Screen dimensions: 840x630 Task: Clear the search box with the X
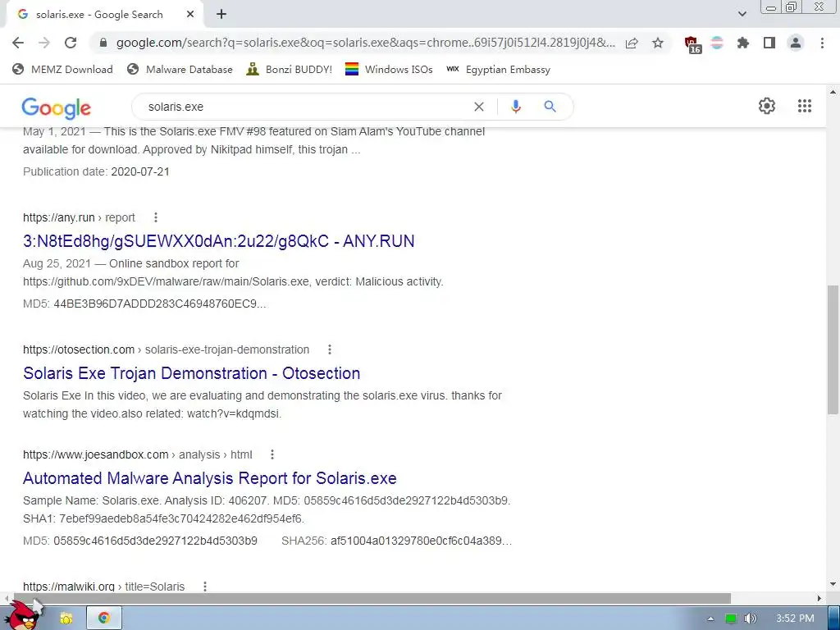(479, 107)
